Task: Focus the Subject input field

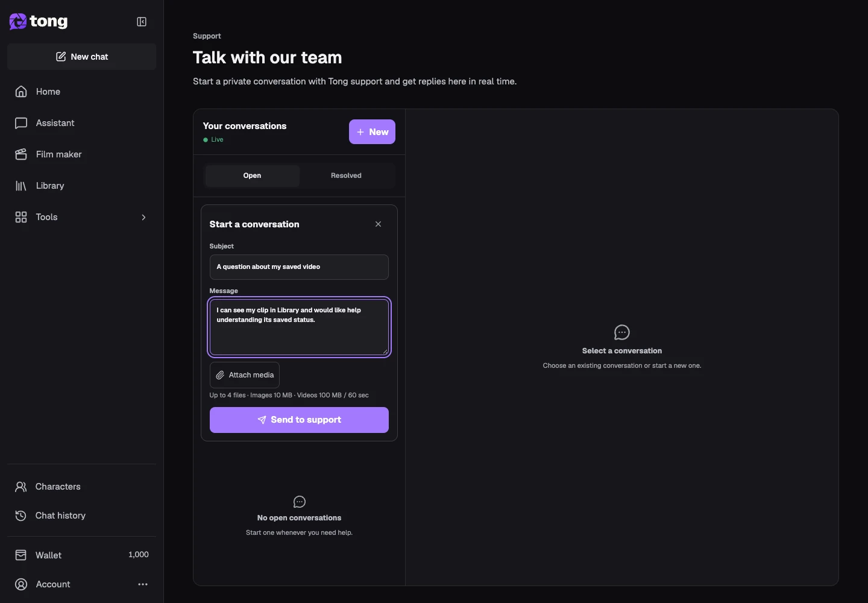Action: click(x=299, y=267)
